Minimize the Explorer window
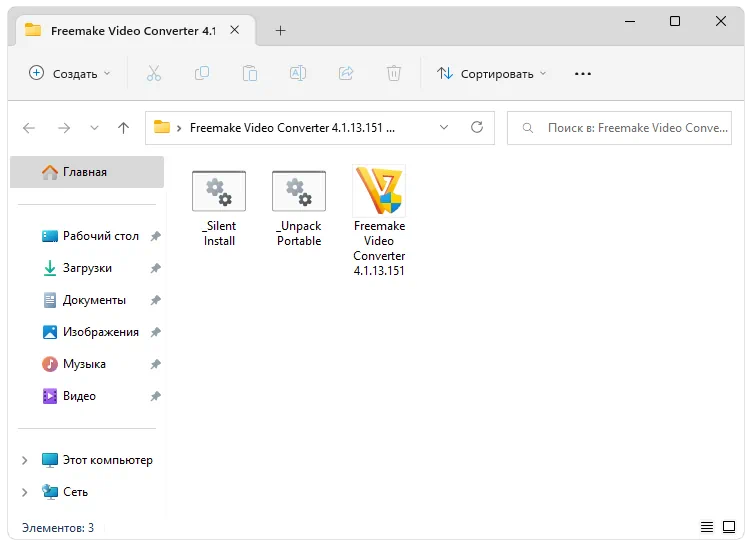This screenshot has width=751, height=548. click(x=630, y=21)
